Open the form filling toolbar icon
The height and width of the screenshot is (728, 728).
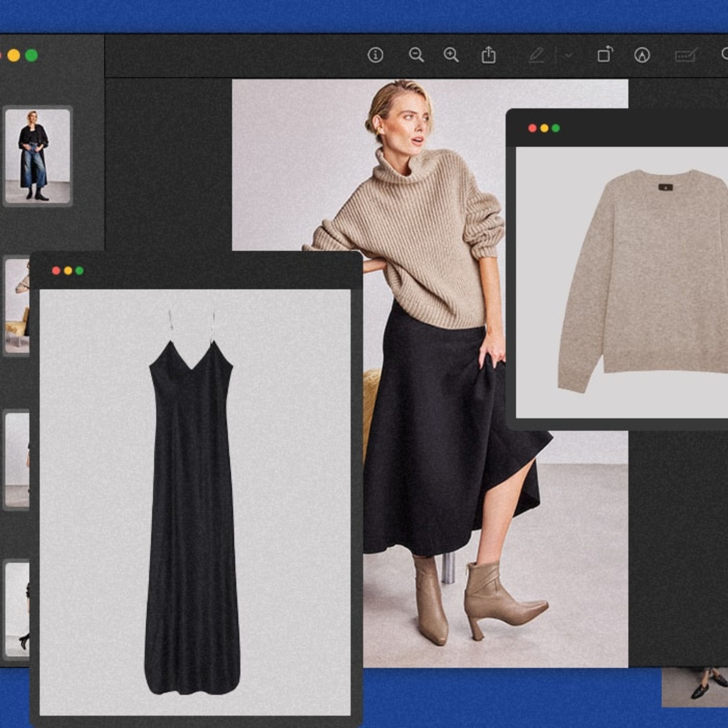coord(686,55)
